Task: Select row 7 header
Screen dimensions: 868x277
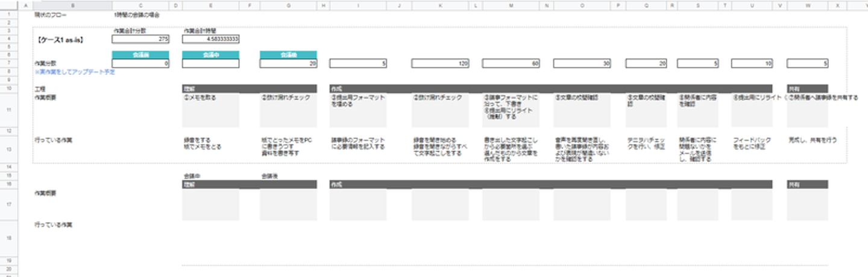Action: point(10,63)
